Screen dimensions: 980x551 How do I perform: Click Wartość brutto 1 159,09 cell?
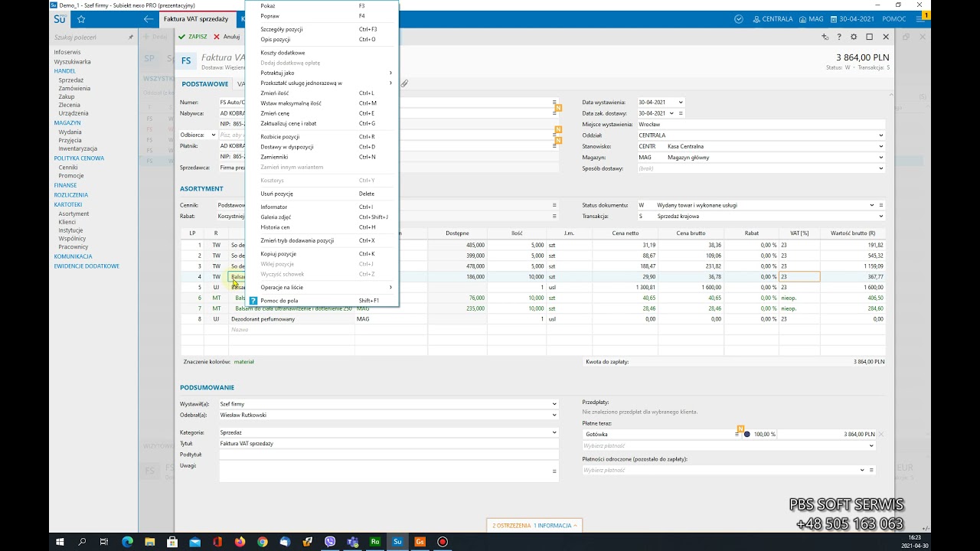point(853,266)
